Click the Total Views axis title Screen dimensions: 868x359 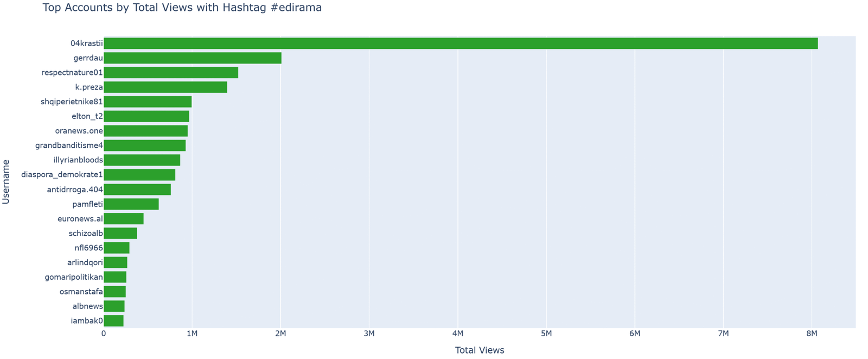(480, 350)
